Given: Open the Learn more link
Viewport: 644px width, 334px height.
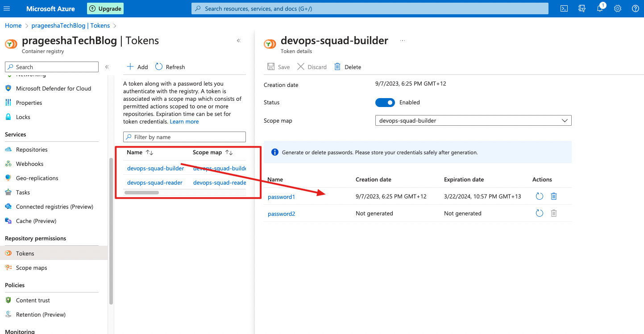Looking at the screenshot, I should click(184, 121).
